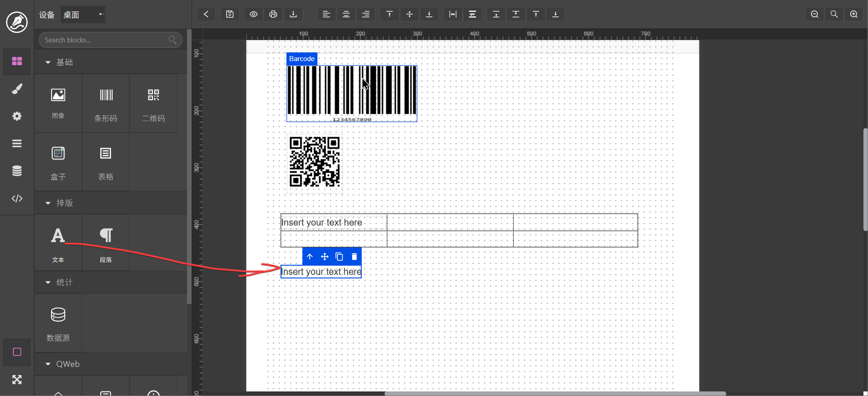Open the 桌面 device dropdown
Screen dimensions: 868x396
click(x=83, y=15)
